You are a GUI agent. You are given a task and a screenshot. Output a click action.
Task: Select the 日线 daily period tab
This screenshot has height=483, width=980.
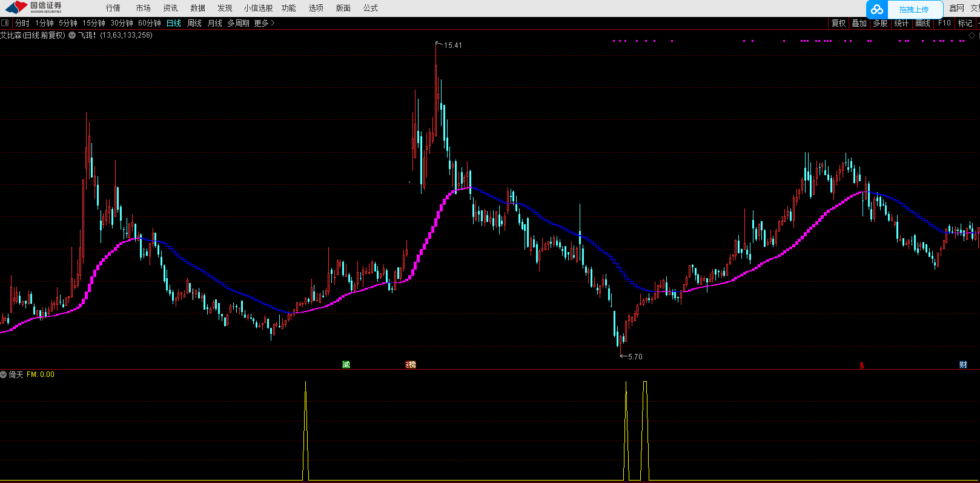point(174,23)
